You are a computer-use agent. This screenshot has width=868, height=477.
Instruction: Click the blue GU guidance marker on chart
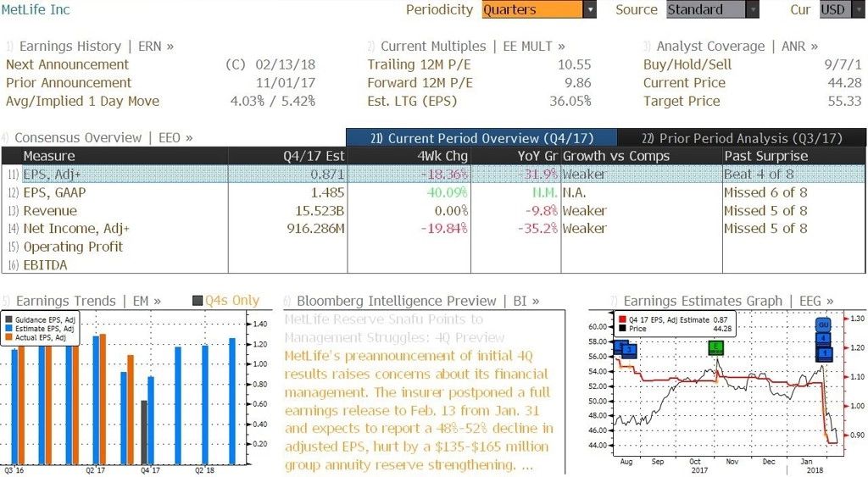[x=824, y=324]
